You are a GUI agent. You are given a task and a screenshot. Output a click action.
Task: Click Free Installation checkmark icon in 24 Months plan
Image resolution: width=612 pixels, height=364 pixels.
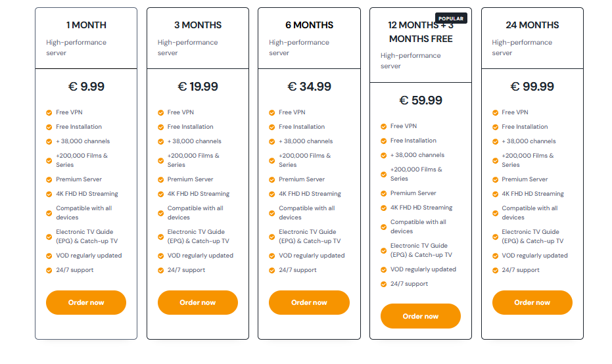click(x=495, y=127)
